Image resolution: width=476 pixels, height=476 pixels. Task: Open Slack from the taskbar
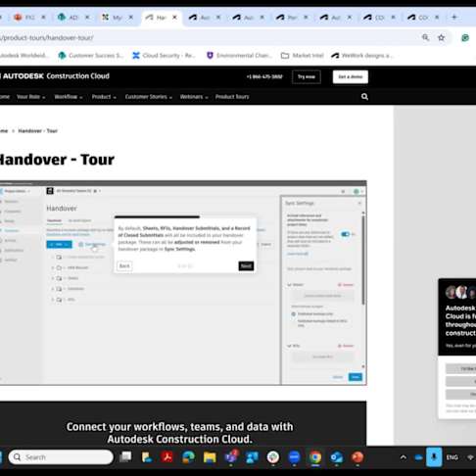tap(273, 457)
